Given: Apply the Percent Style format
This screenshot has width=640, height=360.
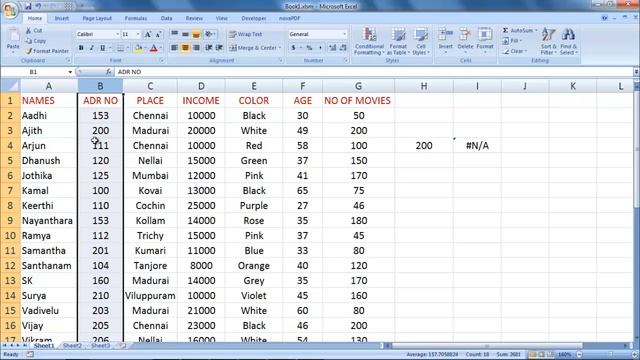Looking at the screenshot, I should coord(309,48).
